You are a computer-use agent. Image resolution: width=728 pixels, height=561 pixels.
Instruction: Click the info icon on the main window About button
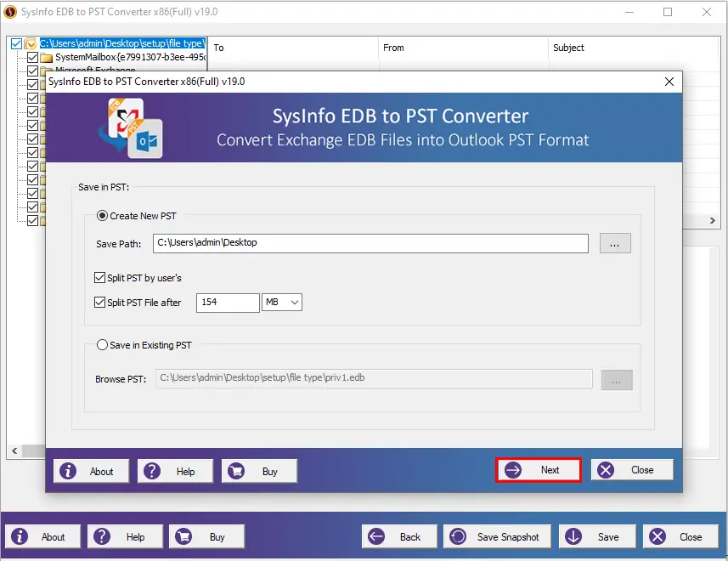click(20, 536)
